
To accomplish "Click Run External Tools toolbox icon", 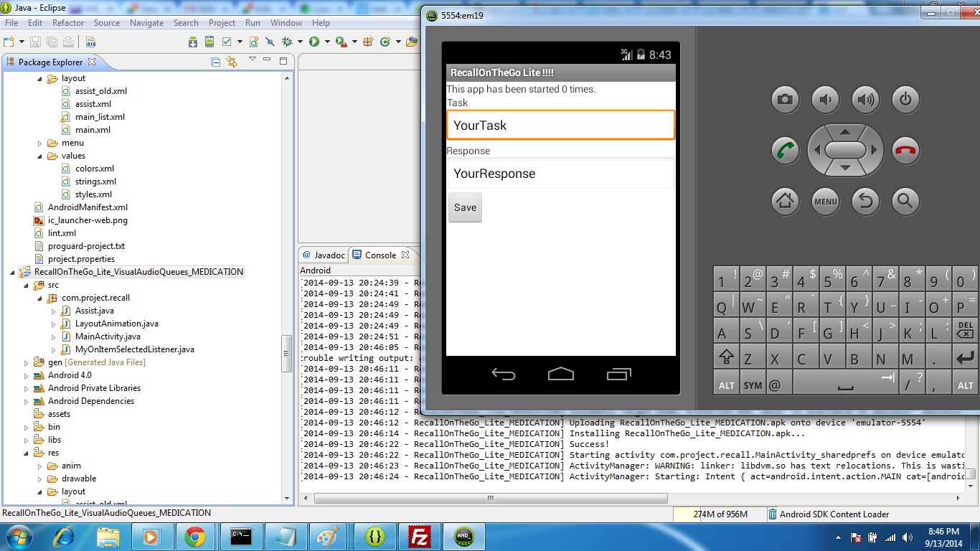I will pos(341,42).
